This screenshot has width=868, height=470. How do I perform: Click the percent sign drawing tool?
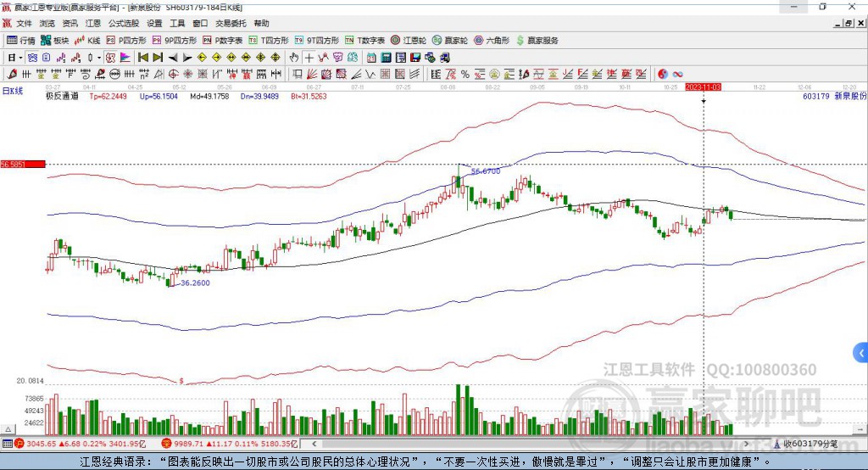[x=465, y=75]
